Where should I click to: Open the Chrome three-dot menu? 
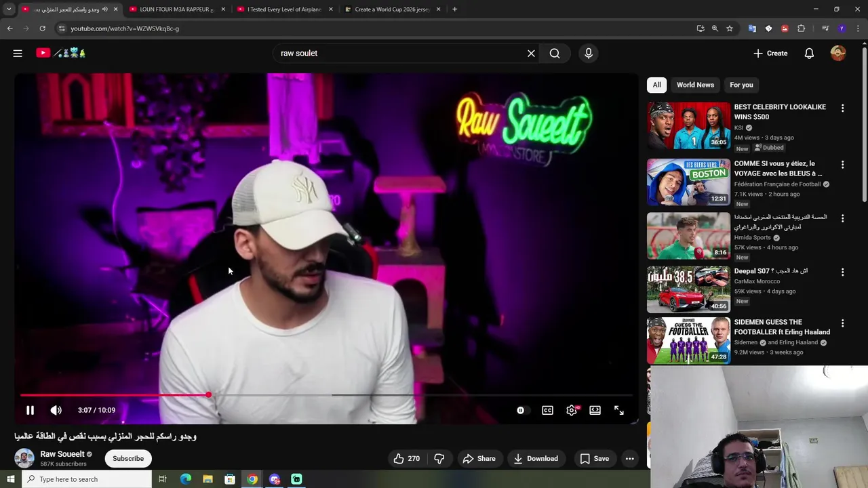tap(858, 28)
